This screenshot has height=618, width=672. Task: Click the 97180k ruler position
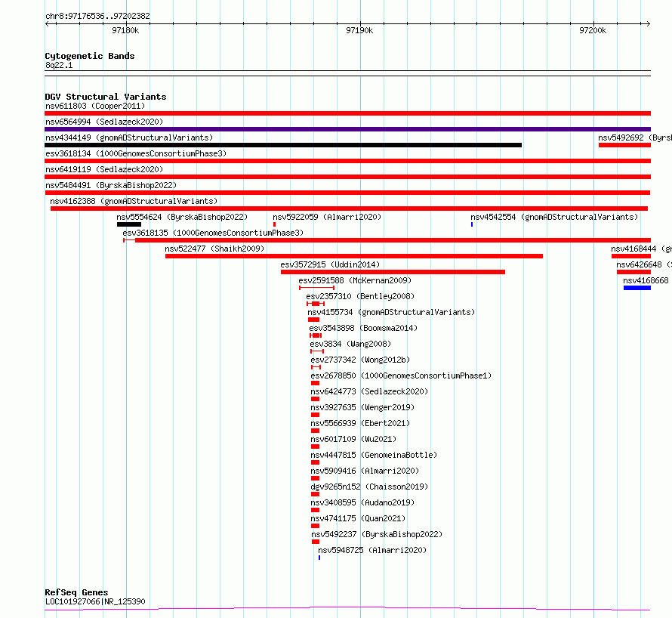click(x=125, y=30)
